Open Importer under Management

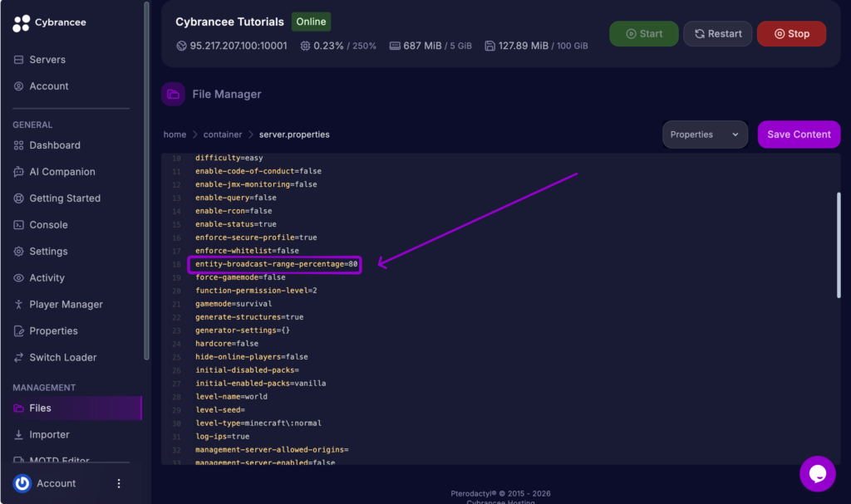pos(49,435)
